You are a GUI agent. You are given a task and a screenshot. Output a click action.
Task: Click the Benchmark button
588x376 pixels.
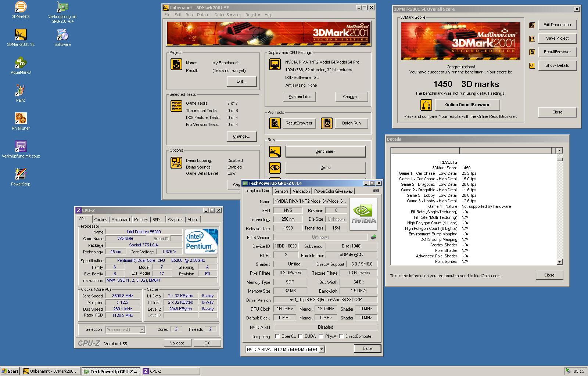click(x=325, y=151)
